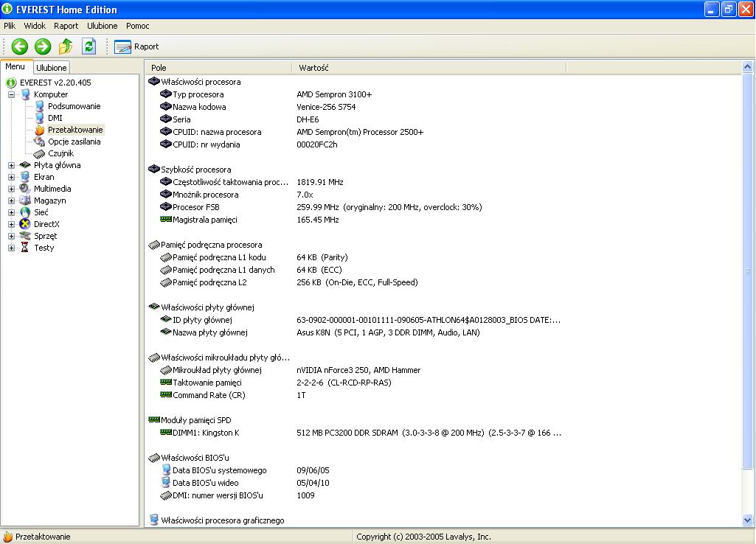Expand the Sprzęt node
Screen dimensions: 756x544
pyautogui.click(x=12, y=236)
